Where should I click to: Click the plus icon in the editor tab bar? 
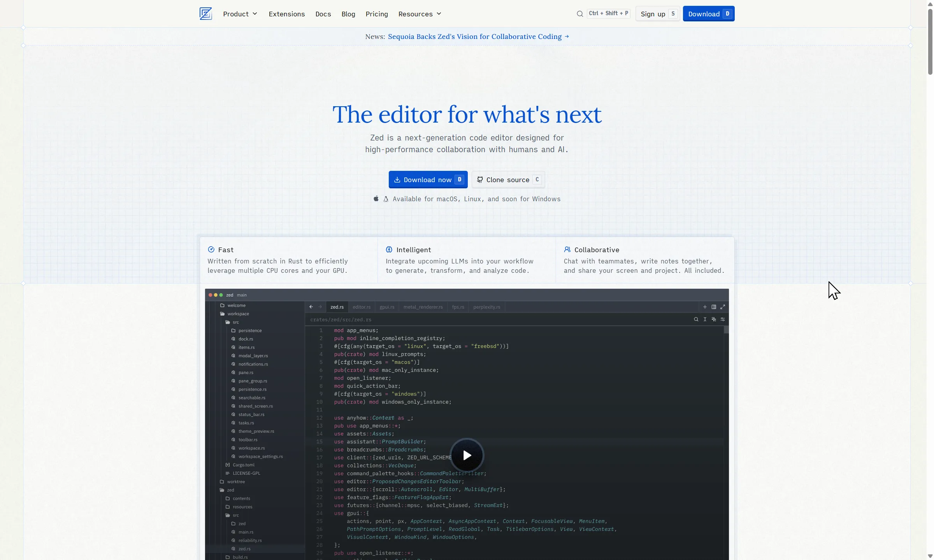[705, 307]
